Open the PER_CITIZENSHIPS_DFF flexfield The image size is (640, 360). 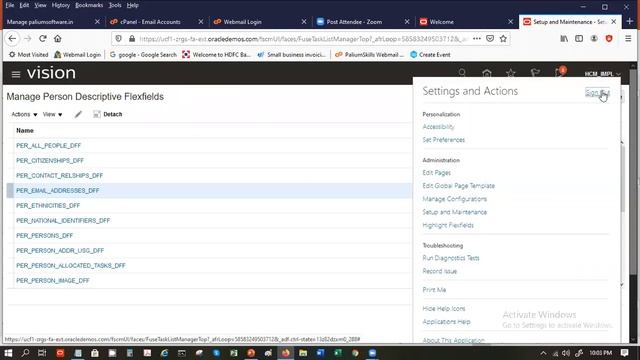50,161
